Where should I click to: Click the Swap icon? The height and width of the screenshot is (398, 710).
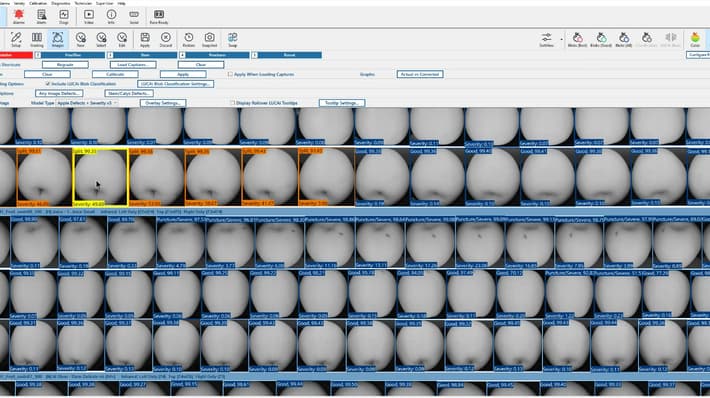[232, 39]
